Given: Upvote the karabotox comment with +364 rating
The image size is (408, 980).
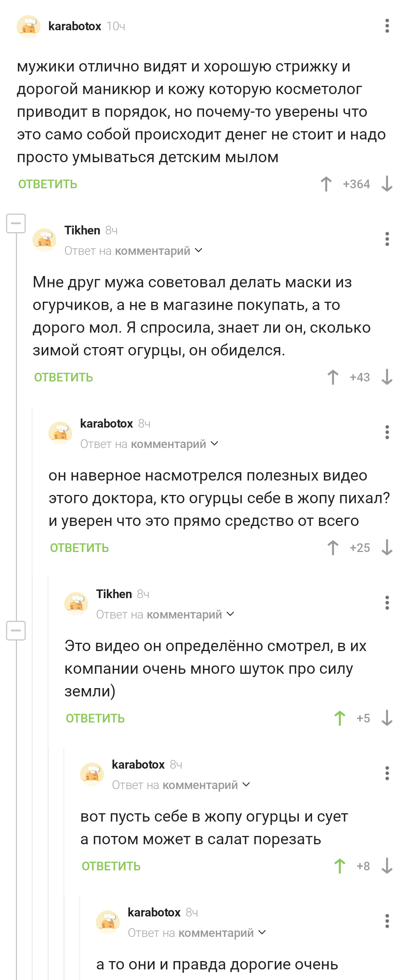Looking at the screenshot, I should pyautogui.click(x=326, y=184).
